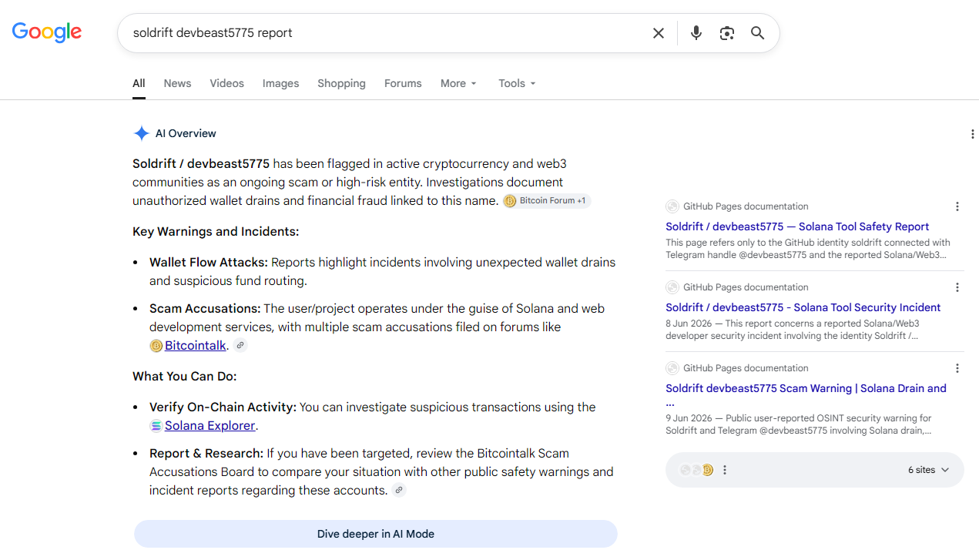Click 'GitHub Pages documentation' above the Scam Warning result
The width and height of the screenshot is (979, 560).
tap(746, 368)
